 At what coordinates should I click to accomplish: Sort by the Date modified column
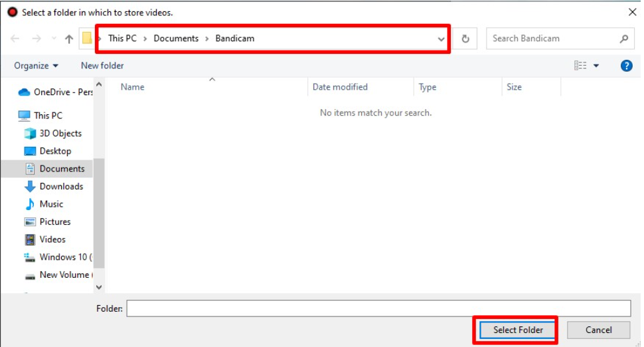click(x=340, y=86)
